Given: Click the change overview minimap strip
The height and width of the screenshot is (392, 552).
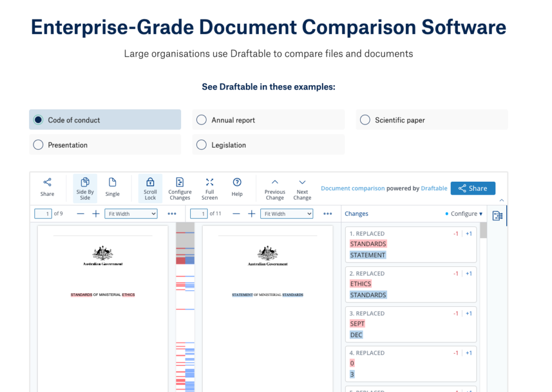Looking at the screenshot, I should [185, 306].
